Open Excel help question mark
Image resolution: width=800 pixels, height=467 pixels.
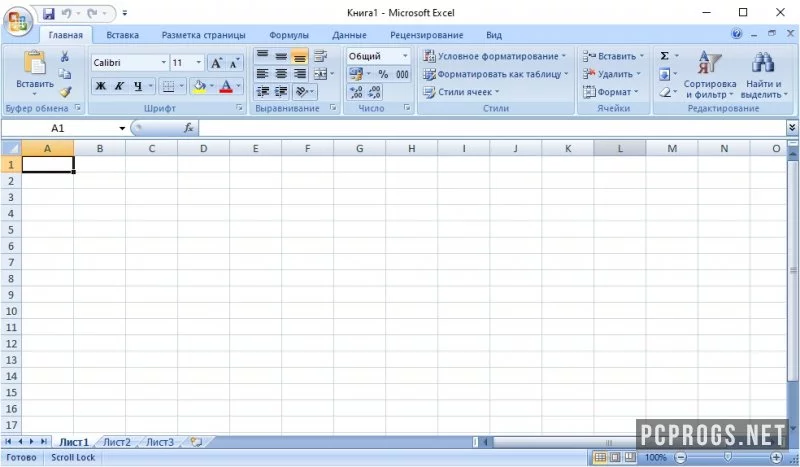(736, 34)
